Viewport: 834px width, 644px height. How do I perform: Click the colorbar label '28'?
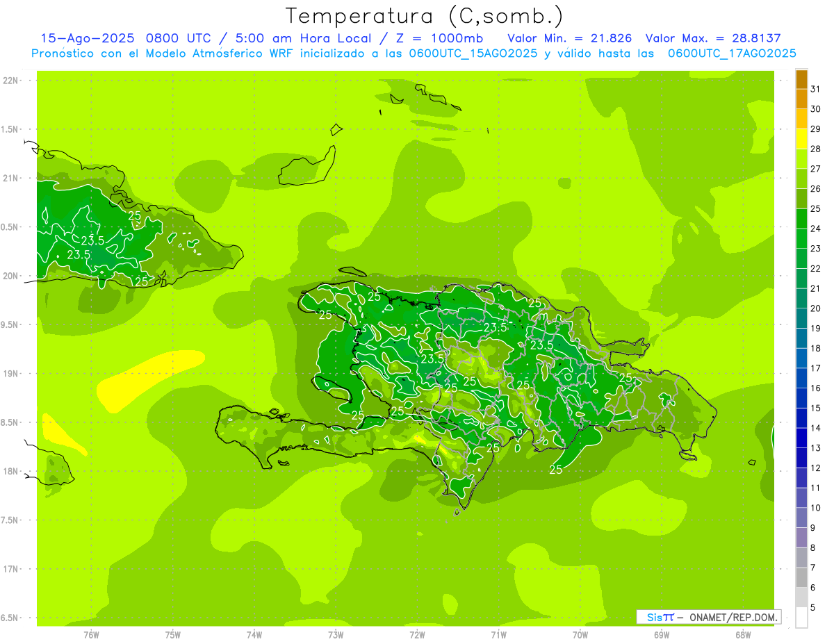coord(816,149)
